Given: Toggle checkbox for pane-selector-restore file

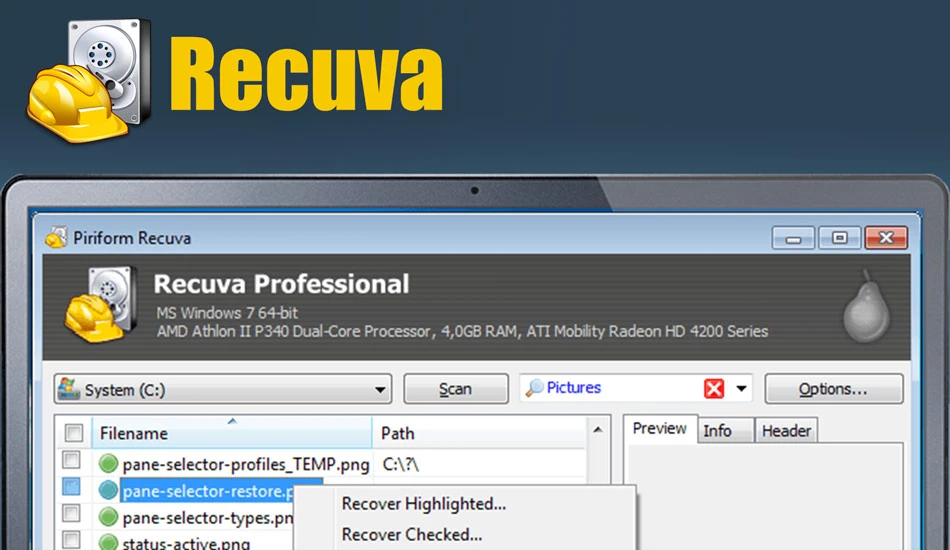Looking at the screenshot, I should point(71,486).
